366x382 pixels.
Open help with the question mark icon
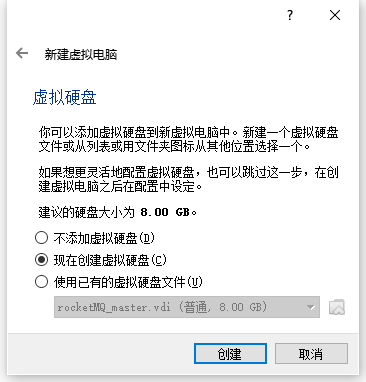tap(290, 15)
